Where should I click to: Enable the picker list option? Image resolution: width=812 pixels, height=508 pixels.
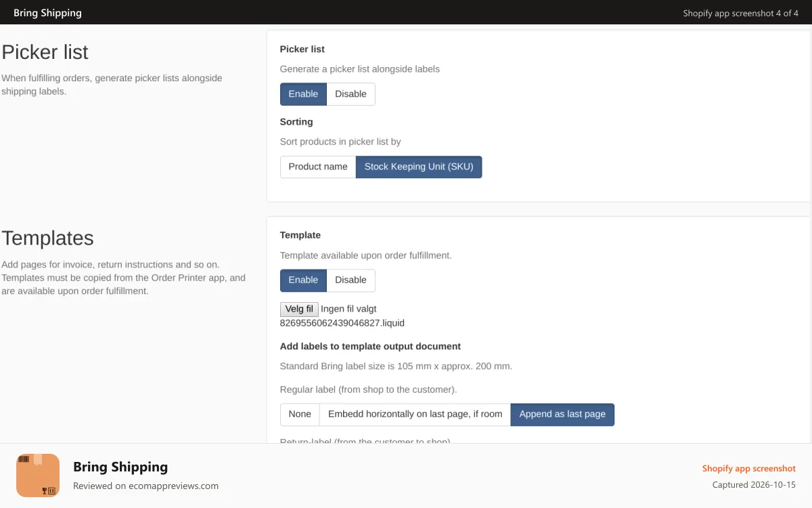coord(303,94)
